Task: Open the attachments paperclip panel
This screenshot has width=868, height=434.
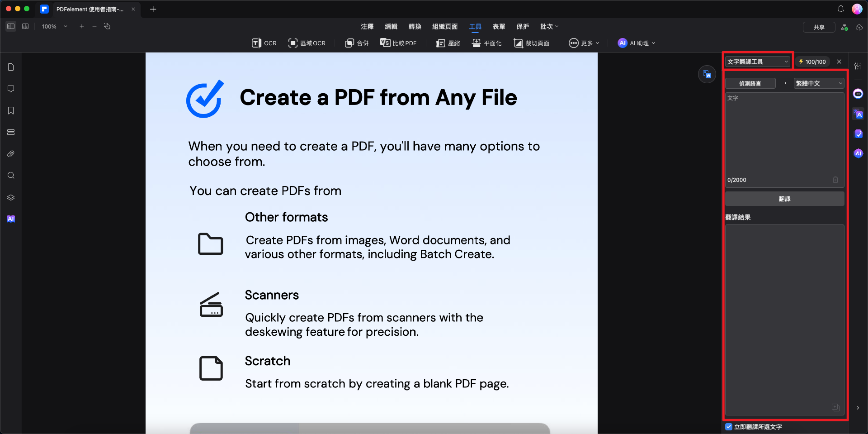Action: click(x=11, y=154)
